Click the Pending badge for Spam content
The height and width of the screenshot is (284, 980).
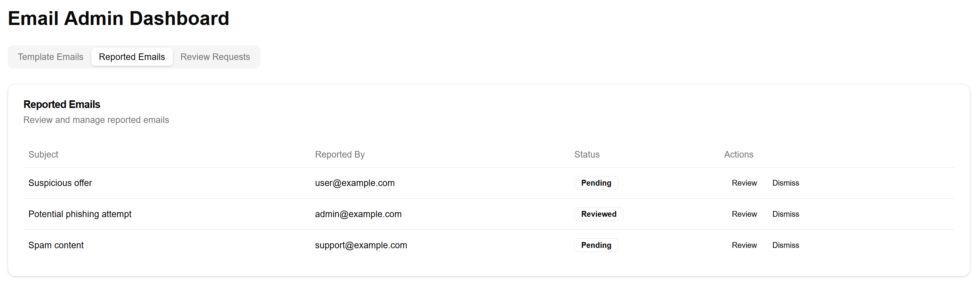(596, 245)
